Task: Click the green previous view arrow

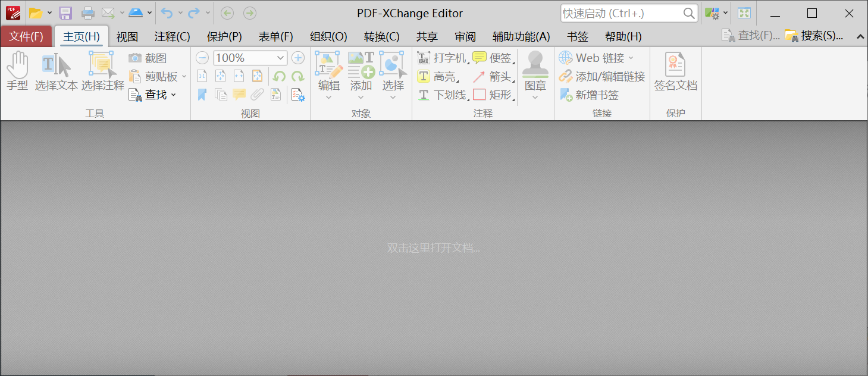Action: click(227, 12)
